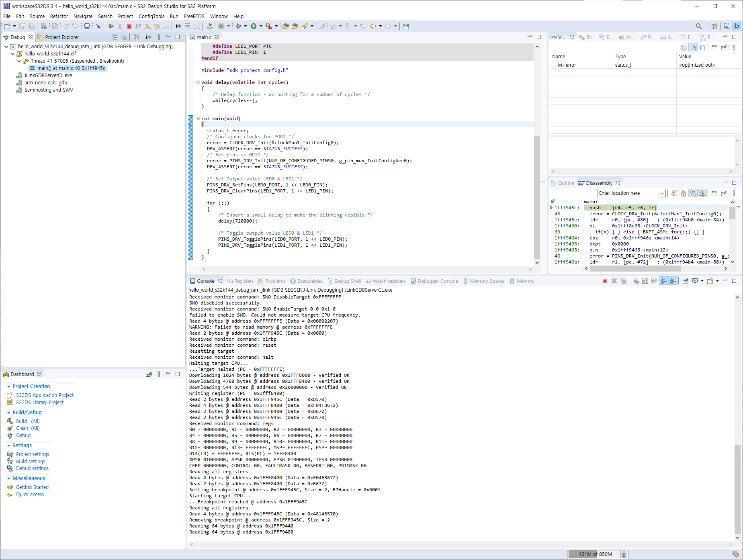This screenshot has width=743, height=560.
Task: Open S32DS Application Project wizard
Action: coord(45,395)
